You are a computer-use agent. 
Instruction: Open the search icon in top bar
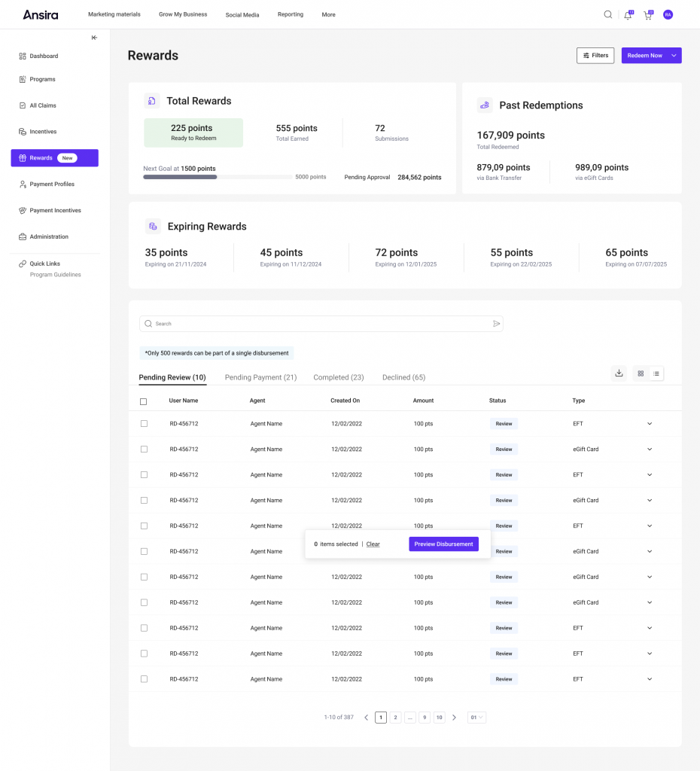(608, 15)
